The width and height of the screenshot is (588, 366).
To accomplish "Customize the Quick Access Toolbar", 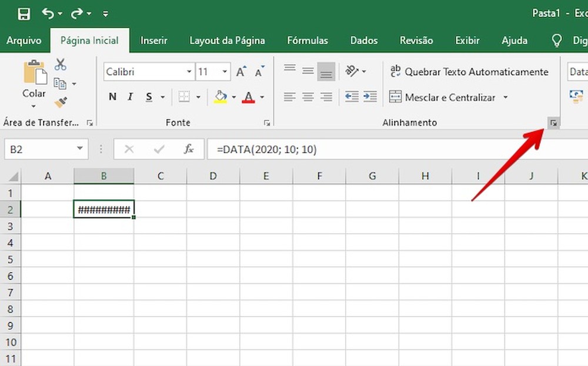I will click(x=106, y=14).
